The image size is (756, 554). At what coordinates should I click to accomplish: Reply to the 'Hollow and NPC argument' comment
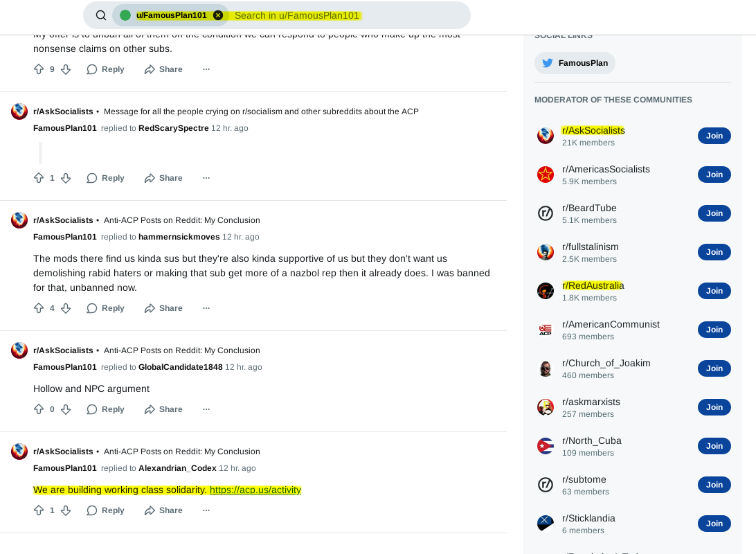[106, 409]
